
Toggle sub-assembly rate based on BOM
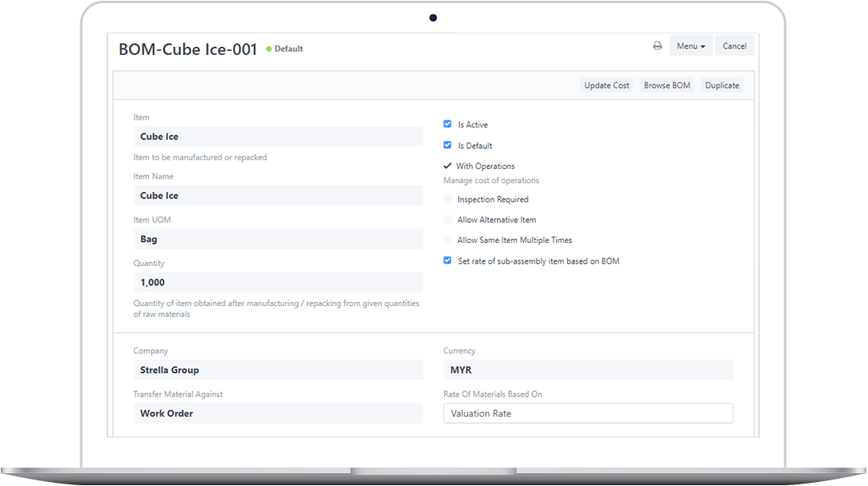pyautogui.click(x=448, y=261)
